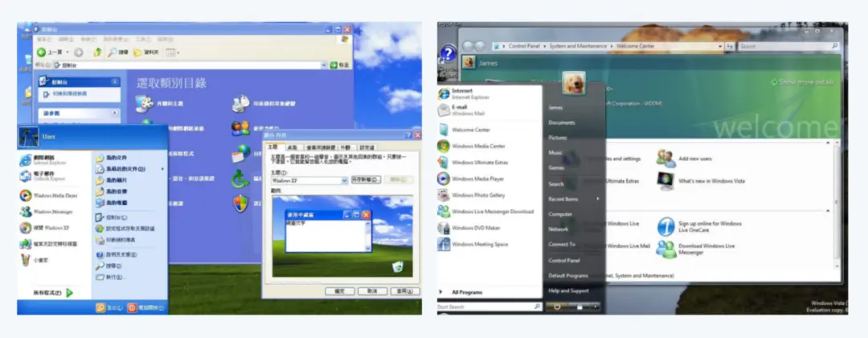Click the green Back button in XP Control Panel
868x338 pixels.
click(x=42, y=52)
